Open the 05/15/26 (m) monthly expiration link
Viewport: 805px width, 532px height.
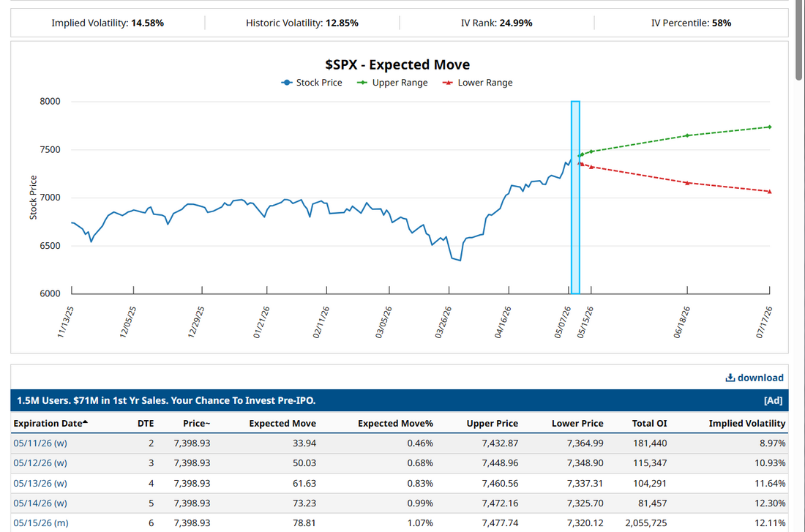click(40, 523)
